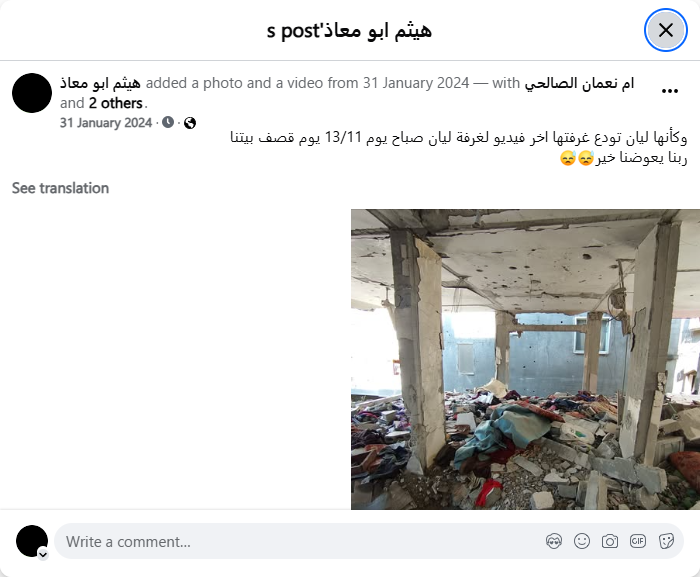The width and height of the screenshot is (700, 577).
Task: Attach a photo using the camera icon
Action: point(610,541)
